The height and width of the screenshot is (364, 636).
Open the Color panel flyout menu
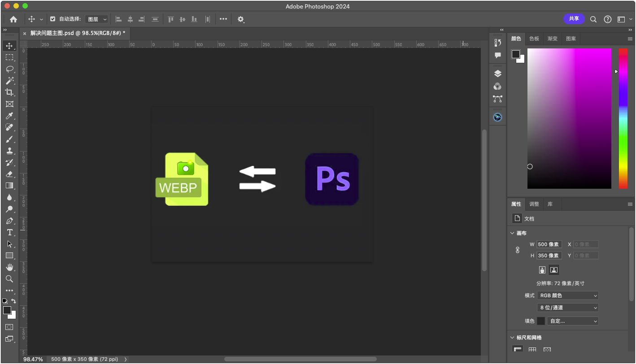pos(630,39)
